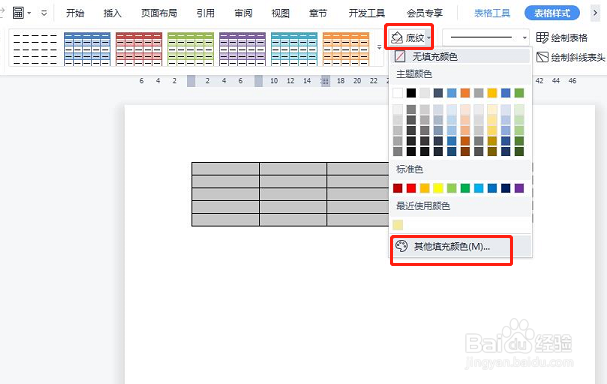
Task: Click the 绘制斜线表头 diagonal header button
Action: [x=570, y=58]
